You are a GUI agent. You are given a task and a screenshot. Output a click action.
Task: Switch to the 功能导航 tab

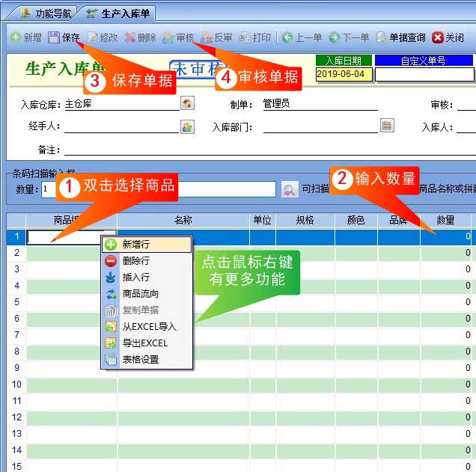(x=46, y=13)
